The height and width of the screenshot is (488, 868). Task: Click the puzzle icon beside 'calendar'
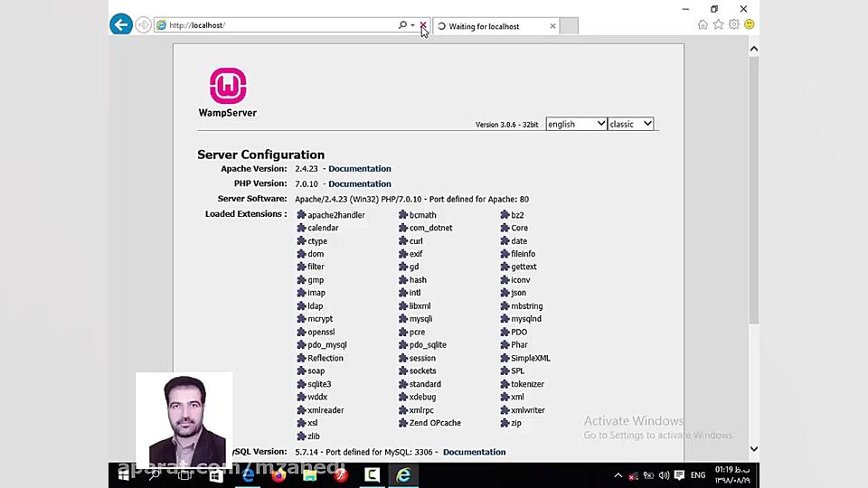click(x=301, y=228)
